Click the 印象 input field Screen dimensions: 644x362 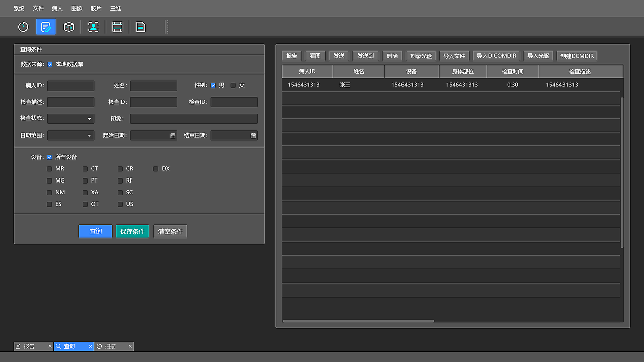[194, 119]
